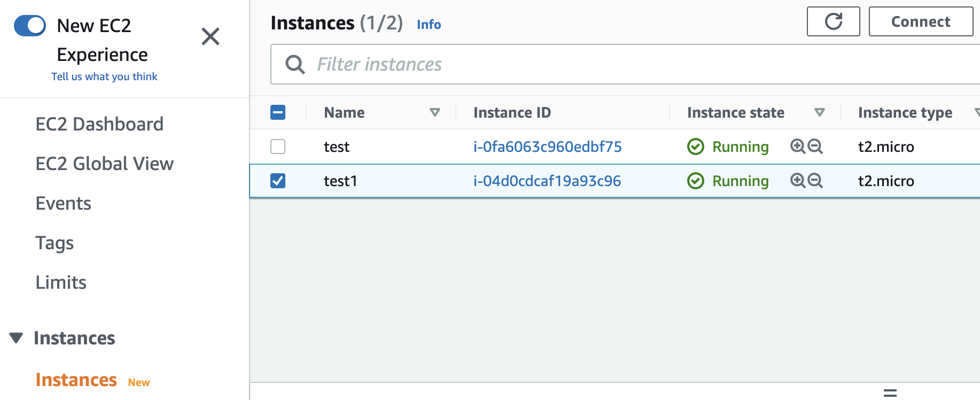
Task: Click the Instance ID column header
Action: tap(512, 112)
